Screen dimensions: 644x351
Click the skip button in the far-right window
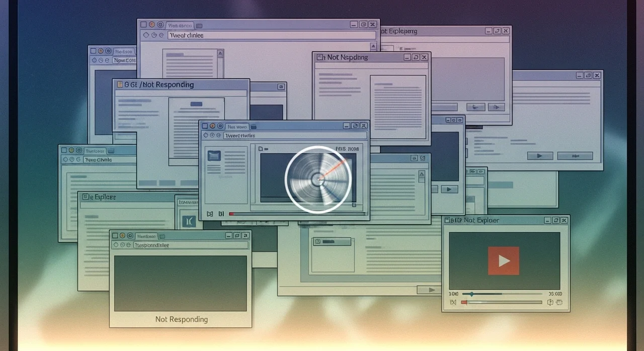575,156
